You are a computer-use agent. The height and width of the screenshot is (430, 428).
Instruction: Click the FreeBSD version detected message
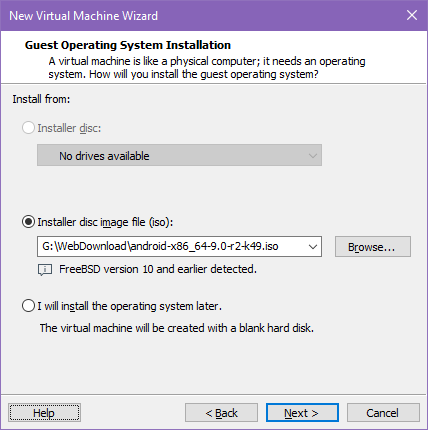(158, 269)
